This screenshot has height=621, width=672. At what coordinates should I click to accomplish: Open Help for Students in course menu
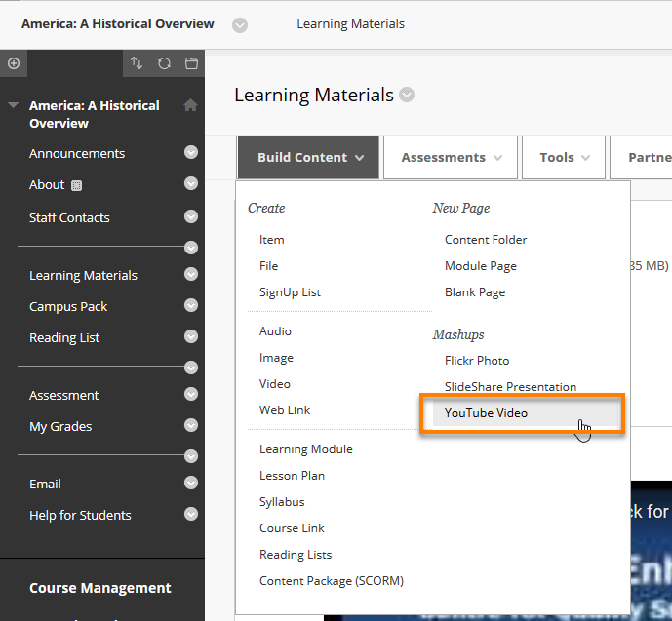pyautogui.click(x=80, y=515)
